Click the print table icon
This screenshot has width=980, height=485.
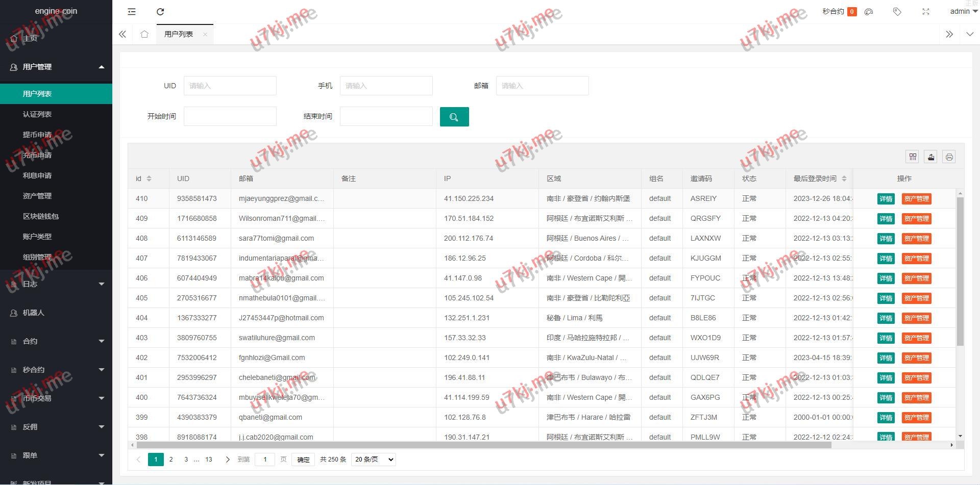coord(949,157)
